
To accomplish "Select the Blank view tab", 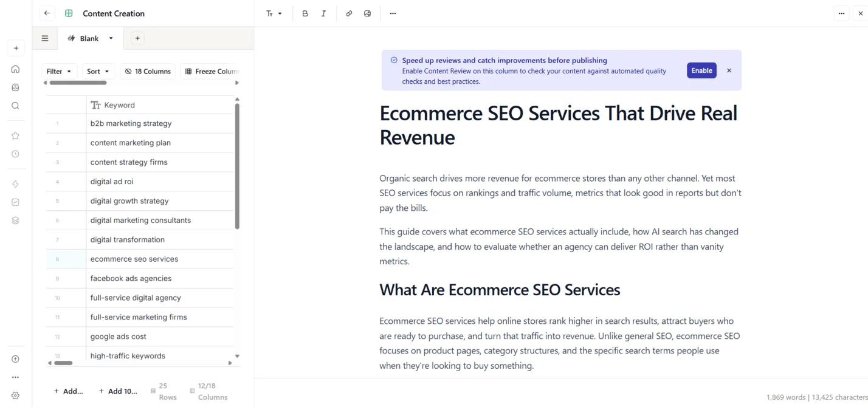I will [x=89, y=38].
